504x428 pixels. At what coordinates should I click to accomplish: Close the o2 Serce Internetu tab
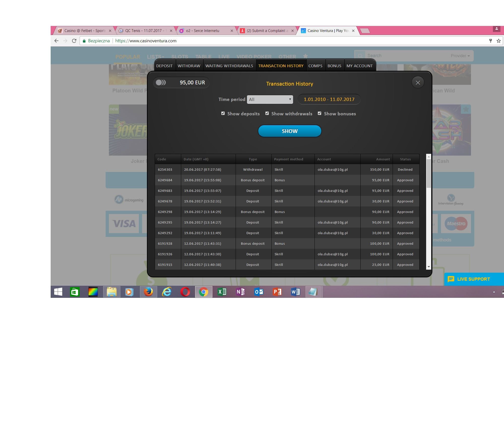pyautogui.click(x=232, y=31)
